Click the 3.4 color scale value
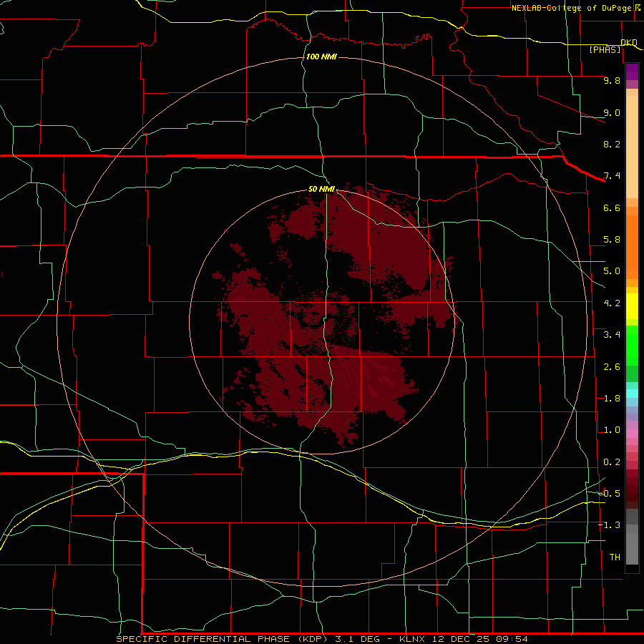 [x=612, y=335]
